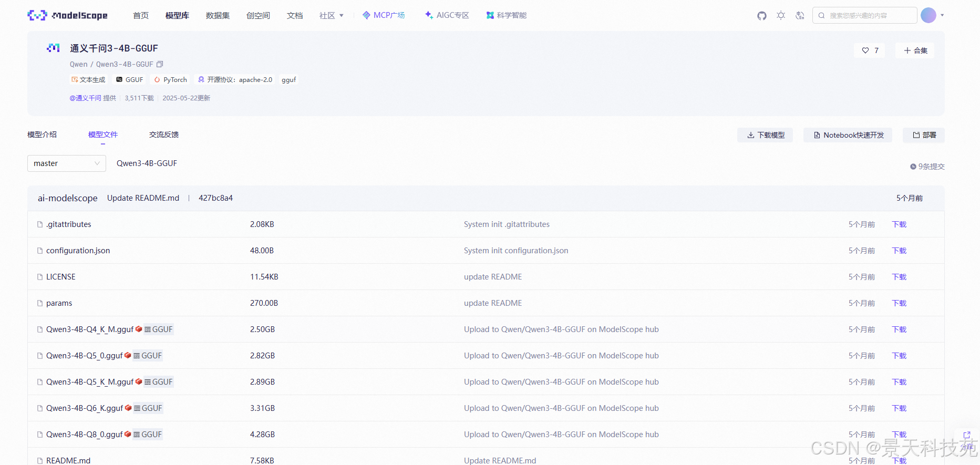Open 数据集 in the top navigation
Viewport: 980px width, 465px height.
coord(218,16)
